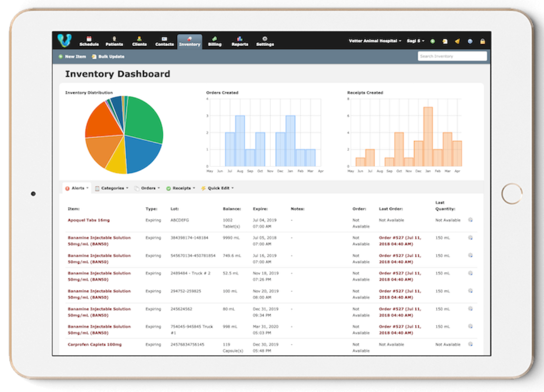544x392 pixels.
Task: Expand the Quick Edit dropdown
Action: coord(218,187)
